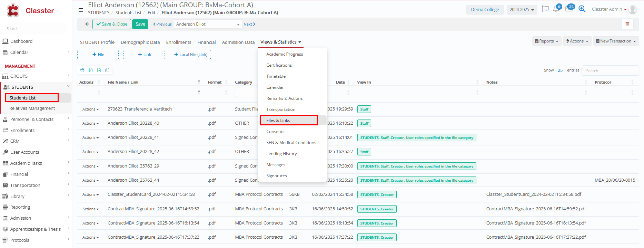Expand Actions for the 270623_Transferencia_Vertitech row
The width and height of the screenshot is (644, 248).
pos(90,109)
